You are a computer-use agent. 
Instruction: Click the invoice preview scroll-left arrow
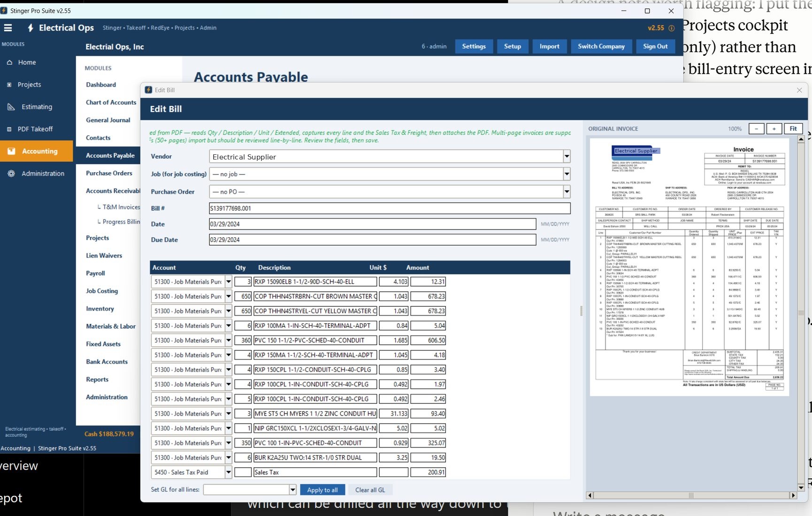[x=590, y=495]
